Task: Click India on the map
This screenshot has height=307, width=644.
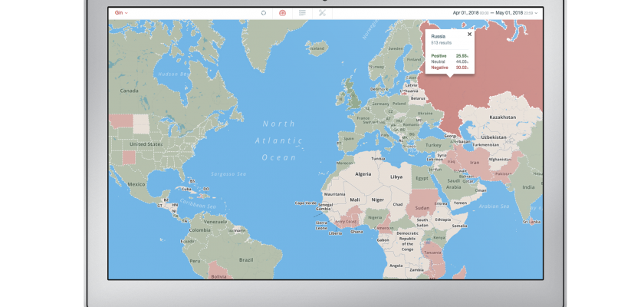Action: coord(529,187)
